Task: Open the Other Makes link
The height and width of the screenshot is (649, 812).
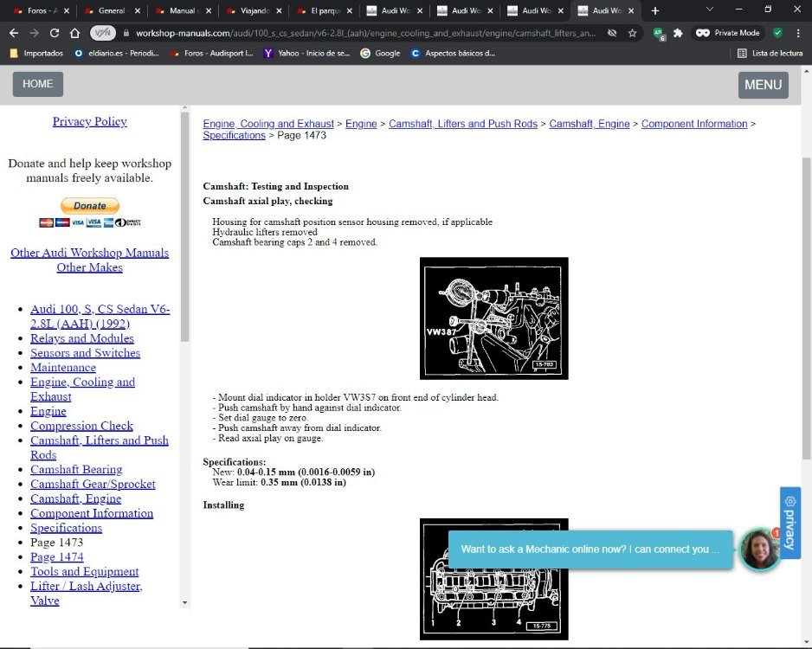Action: click(89, 267)
